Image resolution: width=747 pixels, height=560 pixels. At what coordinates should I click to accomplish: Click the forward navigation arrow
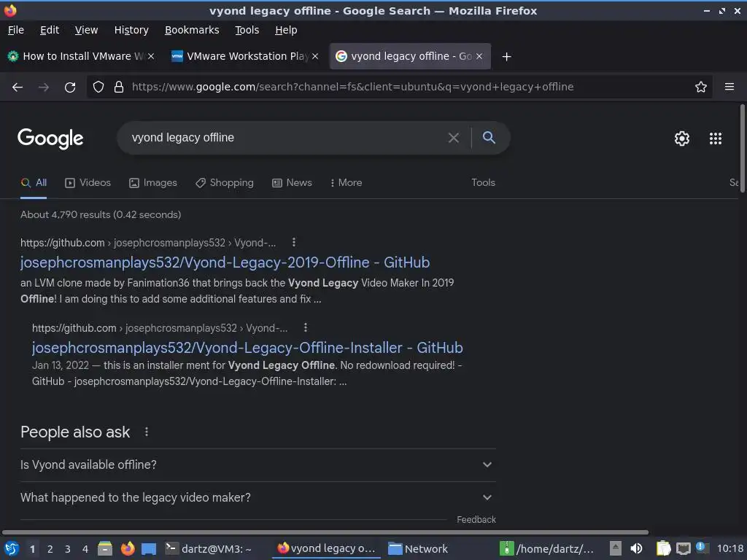pos(44,87)
